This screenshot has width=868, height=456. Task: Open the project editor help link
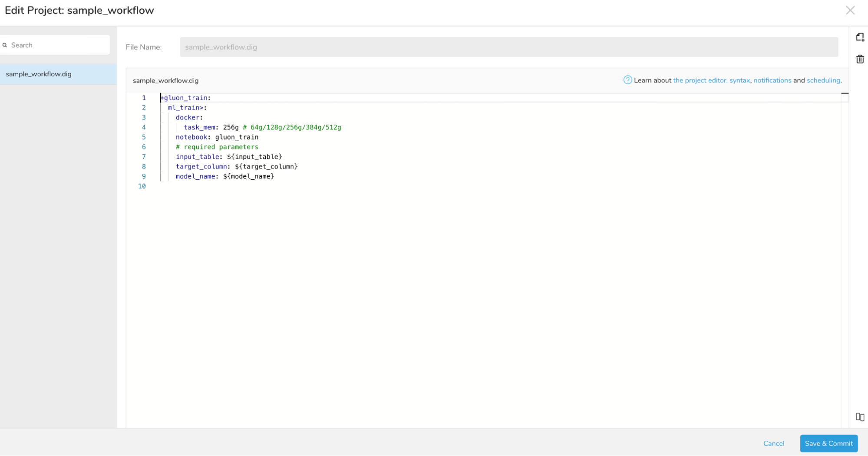699,80
